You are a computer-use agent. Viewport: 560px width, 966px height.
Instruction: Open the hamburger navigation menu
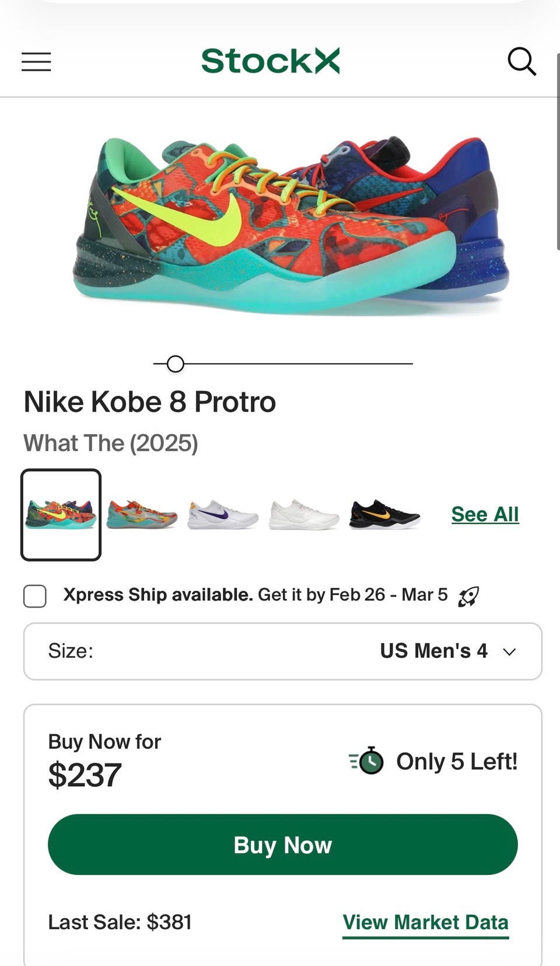[x=36, y=61]
